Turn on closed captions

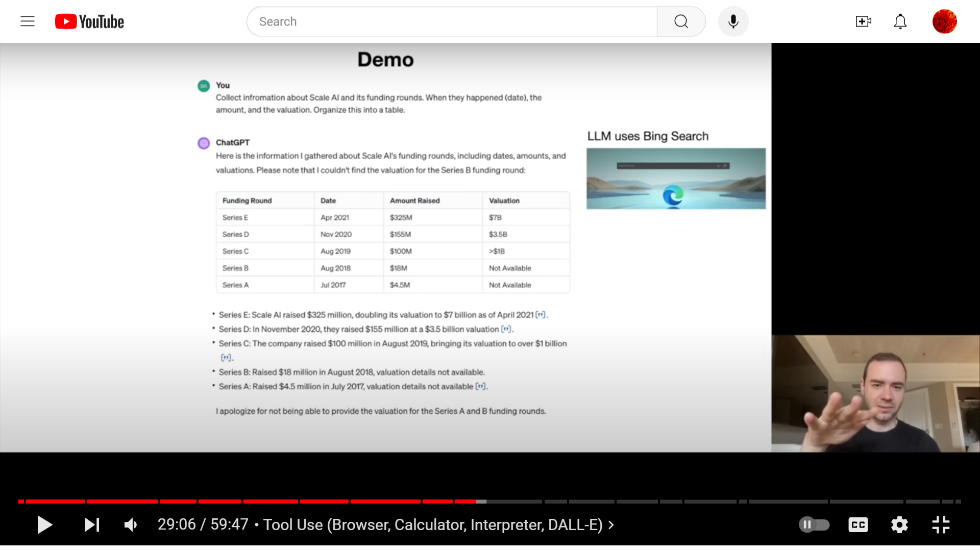click(x=858, y=524)
